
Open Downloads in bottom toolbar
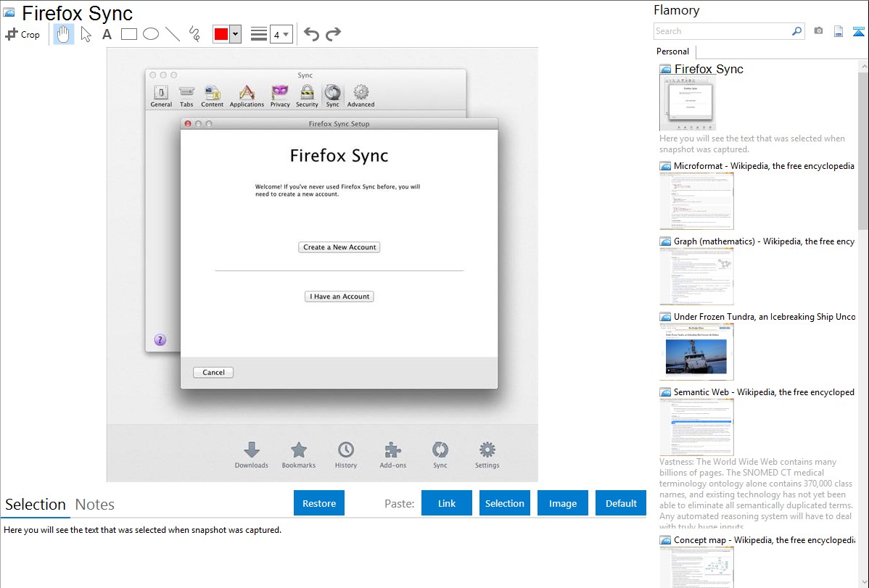[251, 455]
